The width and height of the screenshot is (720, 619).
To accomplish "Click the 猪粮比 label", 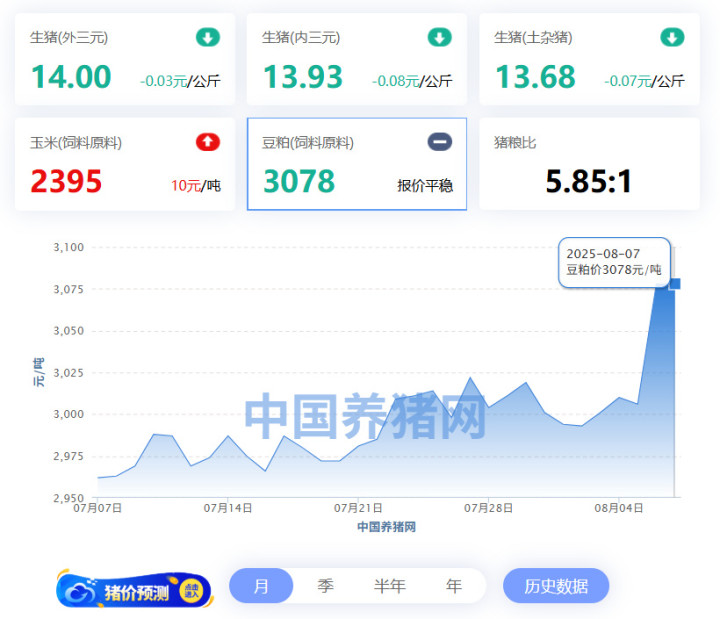I will 515,143.
